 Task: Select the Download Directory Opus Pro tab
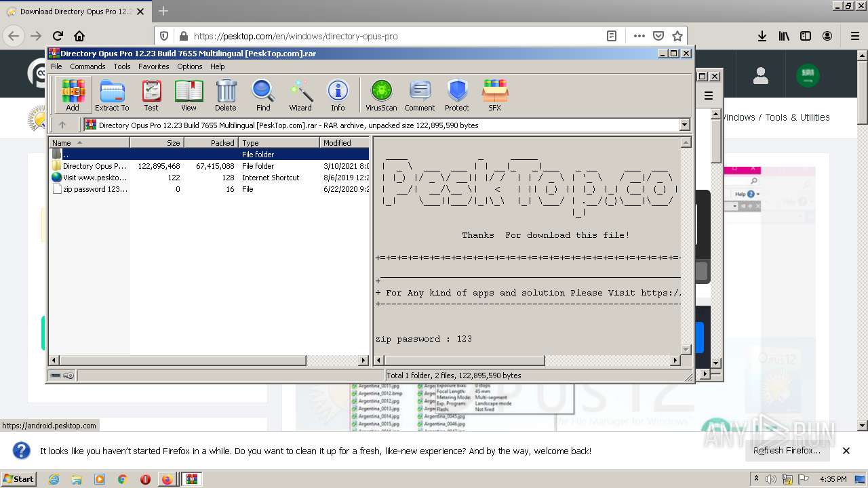click(x=76, y=12)
